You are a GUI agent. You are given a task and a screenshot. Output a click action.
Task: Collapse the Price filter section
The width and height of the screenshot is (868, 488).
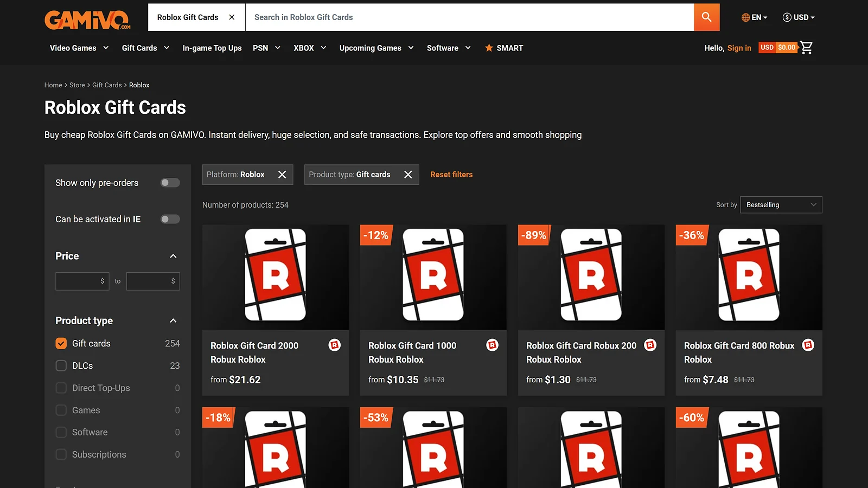pos(173,256)
